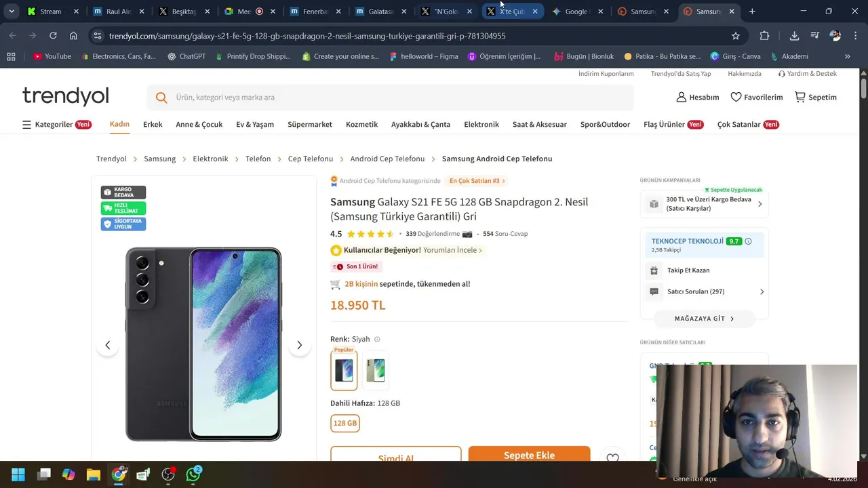
Task: Click the info icon beside Tekno Cep rating
Action: point(748,241)
